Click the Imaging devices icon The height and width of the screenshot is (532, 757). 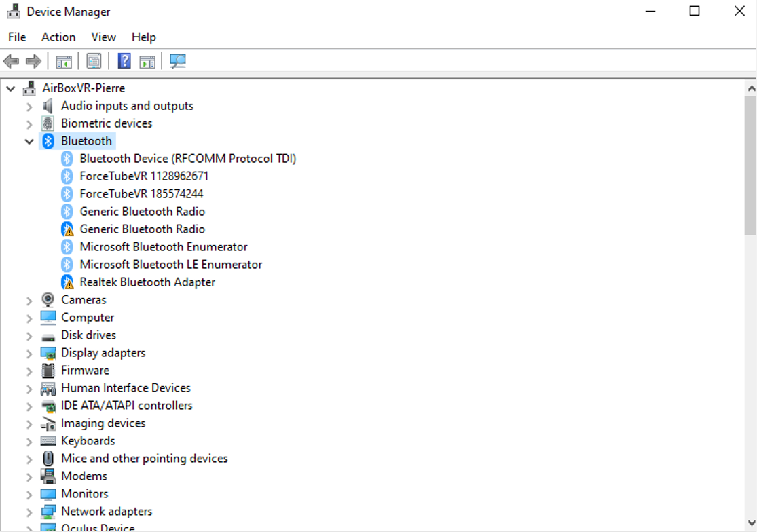tap(48, 423)
